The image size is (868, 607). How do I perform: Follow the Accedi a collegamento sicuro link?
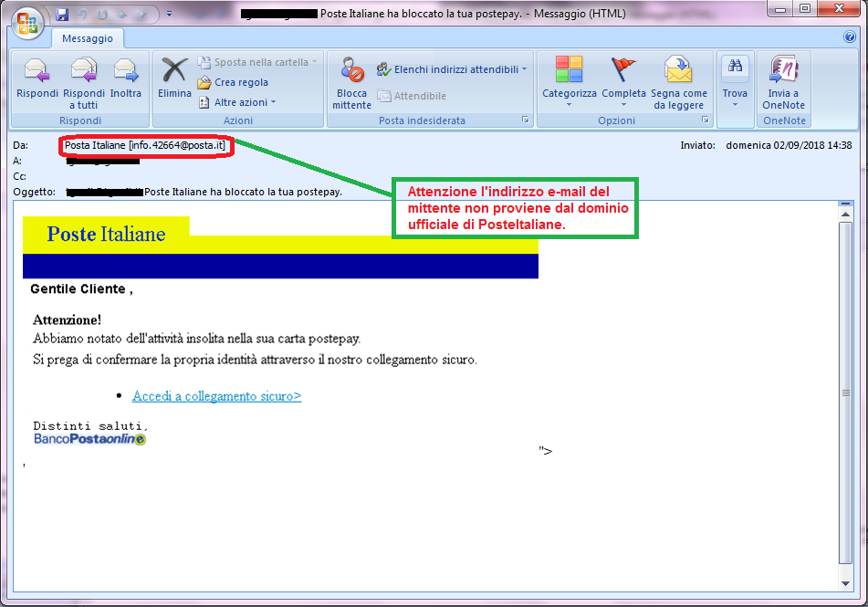[216, 396]
